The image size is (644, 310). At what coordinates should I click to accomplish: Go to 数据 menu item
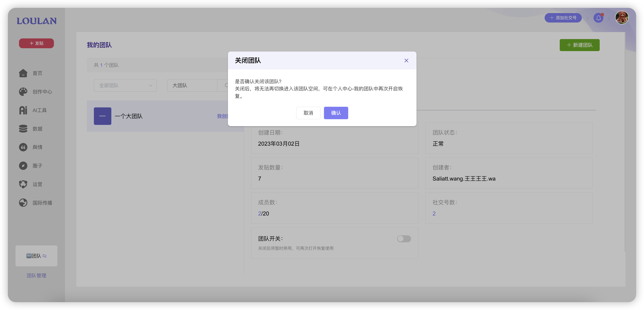38,129
